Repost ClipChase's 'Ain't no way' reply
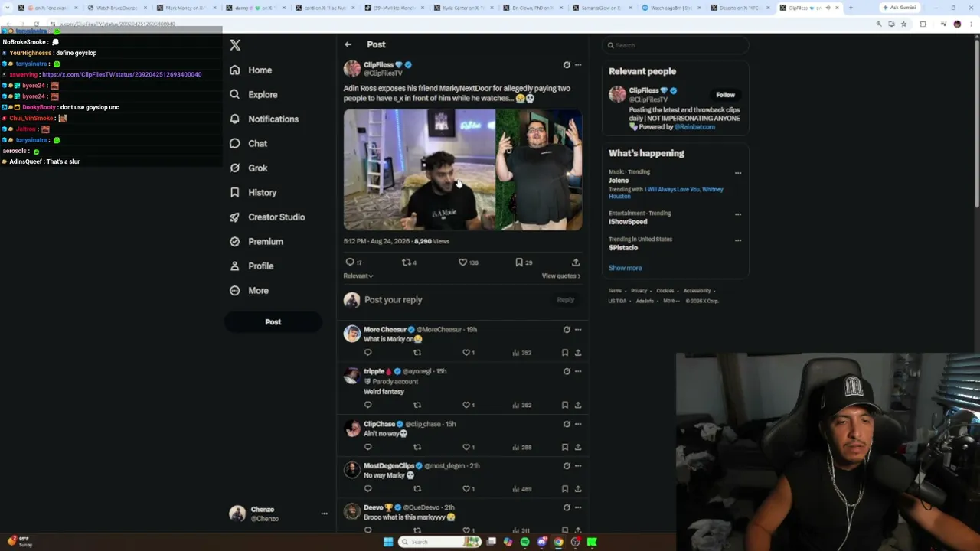 click(x=417, y=447)
